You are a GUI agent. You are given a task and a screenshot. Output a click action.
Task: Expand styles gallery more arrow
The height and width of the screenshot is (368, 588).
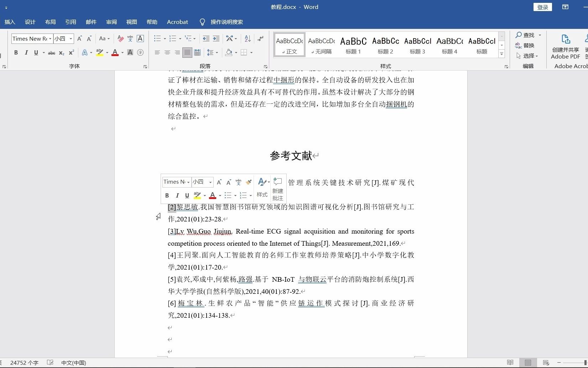[x=502, y=54]
